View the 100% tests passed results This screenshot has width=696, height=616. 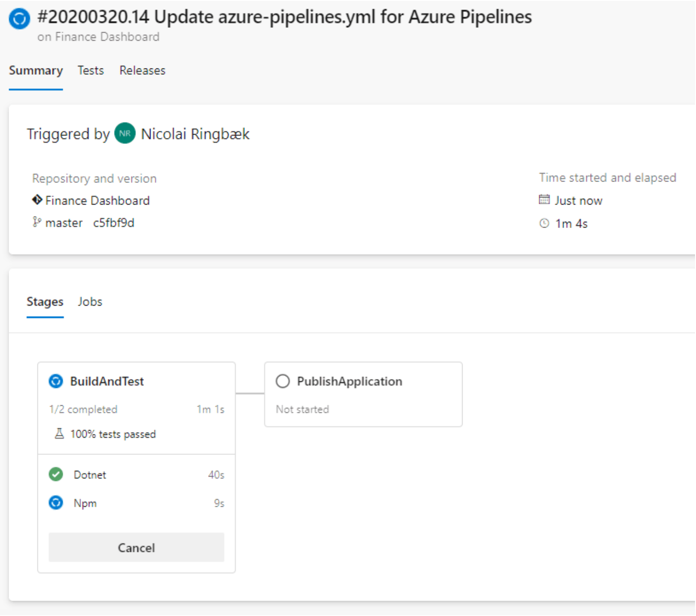pos(113,434)
